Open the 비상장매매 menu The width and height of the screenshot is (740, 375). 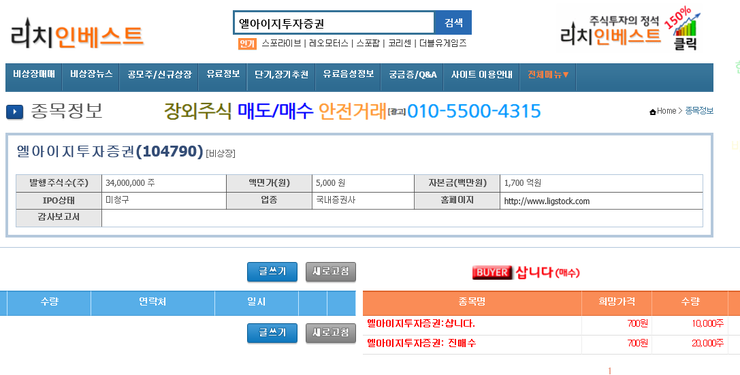point(34,75)
